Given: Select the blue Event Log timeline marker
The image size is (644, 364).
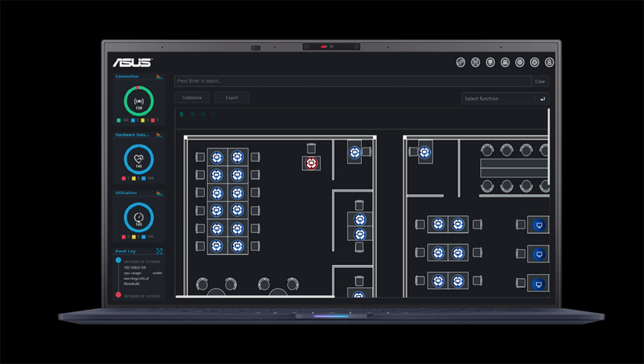Looking at the screenshot, I should tap(118, 260).
